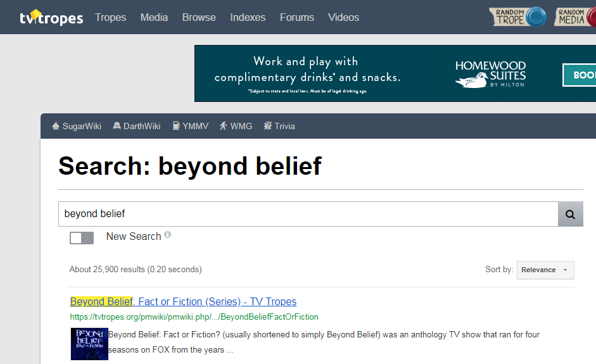
Task: Focus the search field containing beyond belief
Action: point(308,214)
